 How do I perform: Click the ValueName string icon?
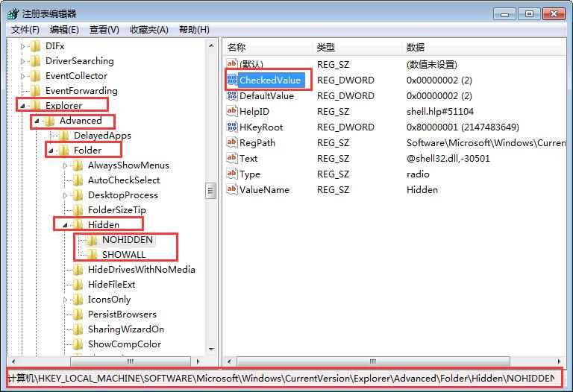[232, 189]
